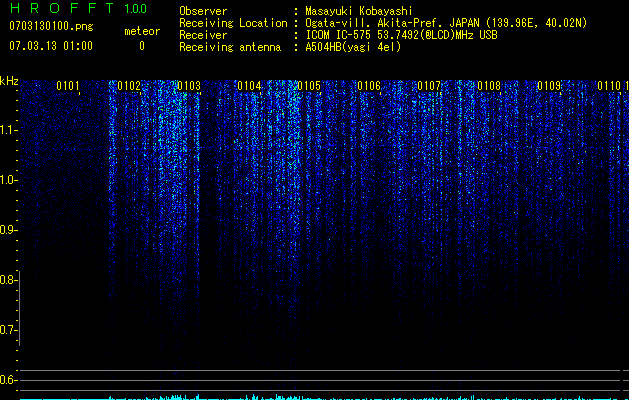Click the 0108 time marker
This screenshot has height=400, width=629.
click(489, 86)
